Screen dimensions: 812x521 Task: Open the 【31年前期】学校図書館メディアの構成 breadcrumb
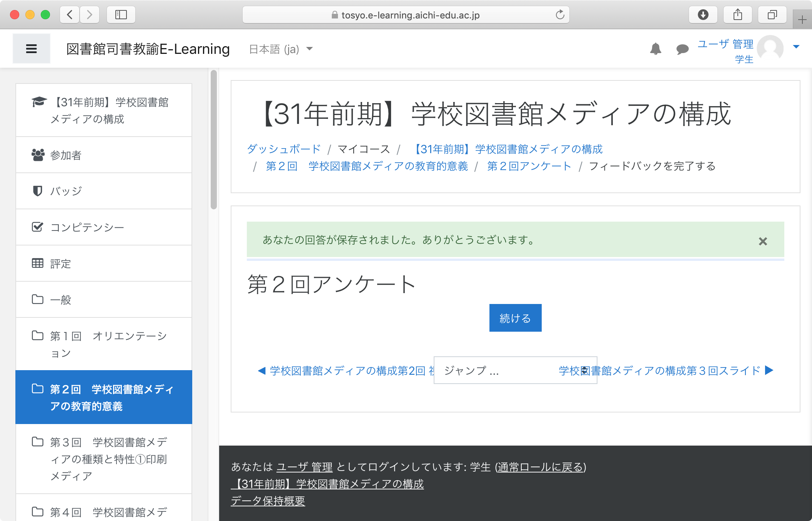[507, 149]
